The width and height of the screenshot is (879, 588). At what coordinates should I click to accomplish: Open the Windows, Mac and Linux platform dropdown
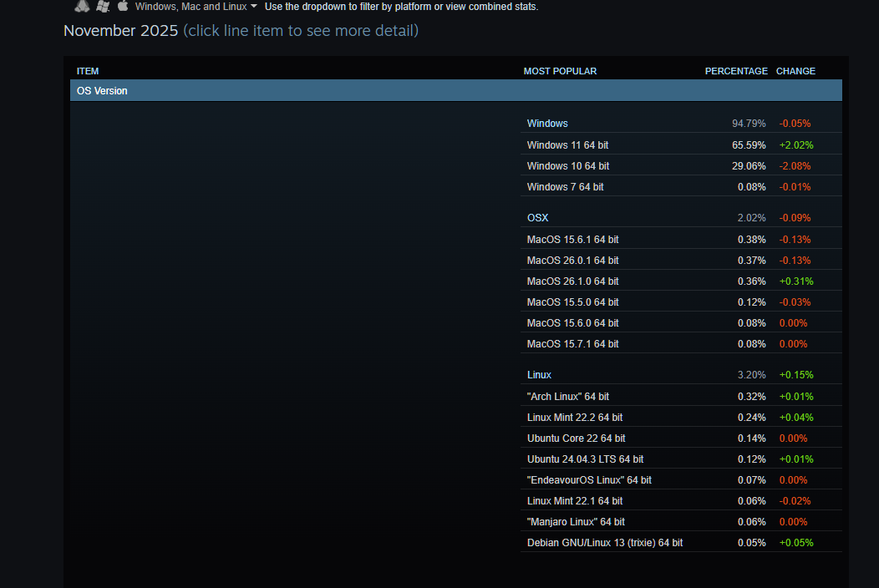coord(196,7)
